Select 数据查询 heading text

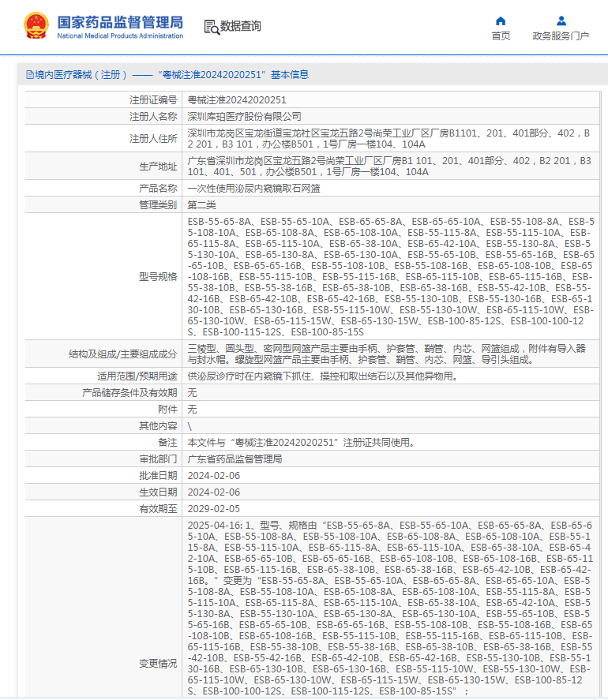240,26
